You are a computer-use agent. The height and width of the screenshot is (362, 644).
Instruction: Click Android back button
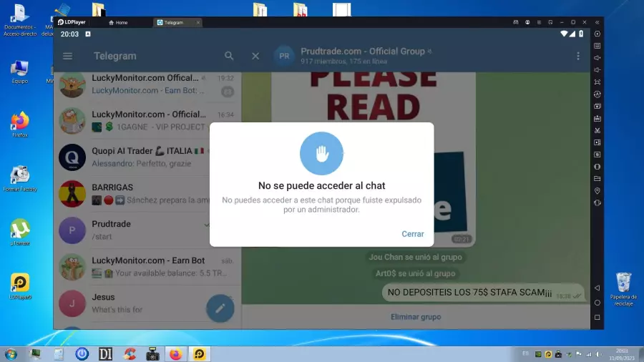(x=597, y=288)
